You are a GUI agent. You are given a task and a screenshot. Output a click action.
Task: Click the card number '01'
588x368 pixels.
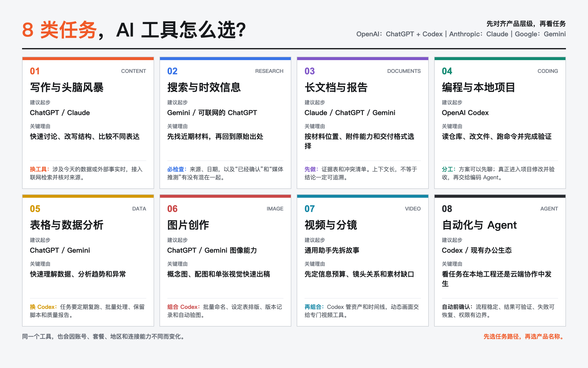35,71
